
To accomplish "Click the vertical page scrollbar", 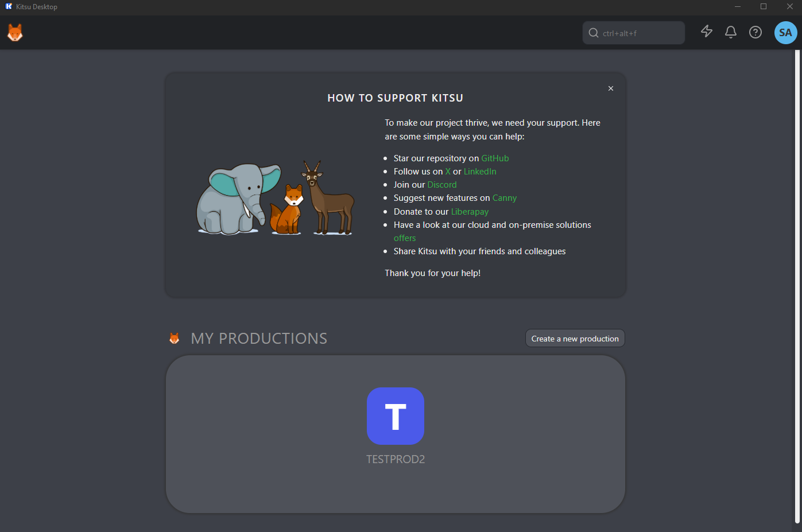I will [797, 287].
